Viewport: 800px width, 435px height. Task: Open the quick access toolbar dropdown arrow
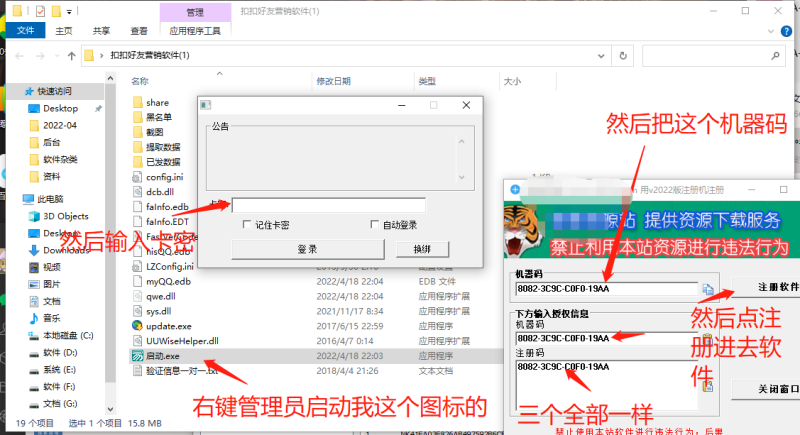point(72,12)
